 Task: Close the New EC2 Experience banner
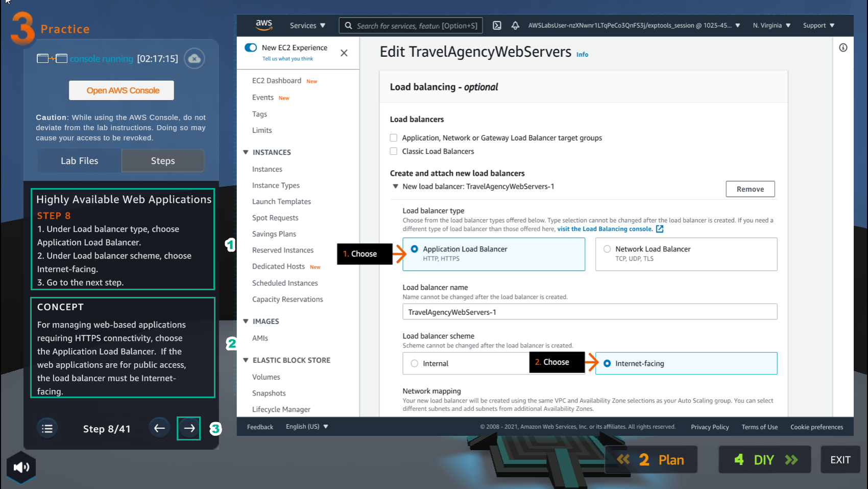click(344, 53)
